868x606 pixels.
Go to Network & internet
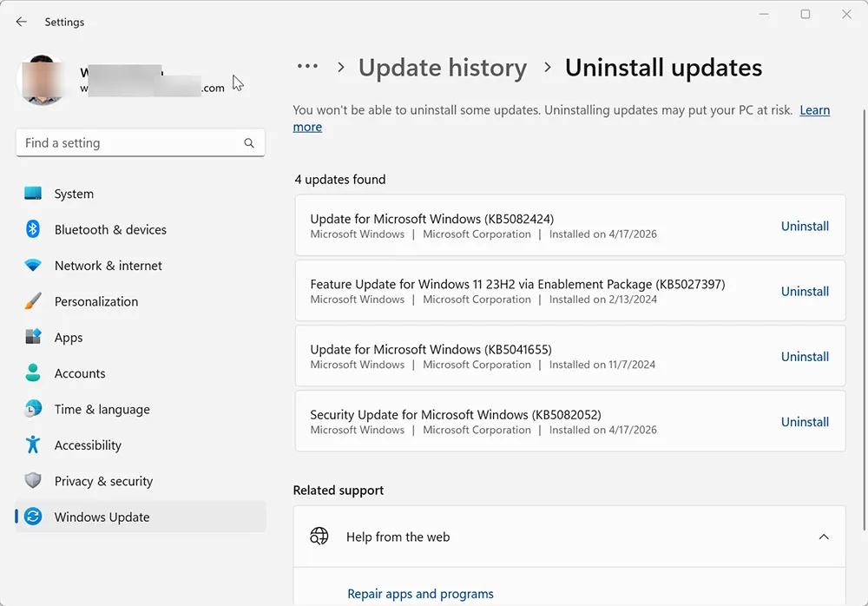(140, 266)
